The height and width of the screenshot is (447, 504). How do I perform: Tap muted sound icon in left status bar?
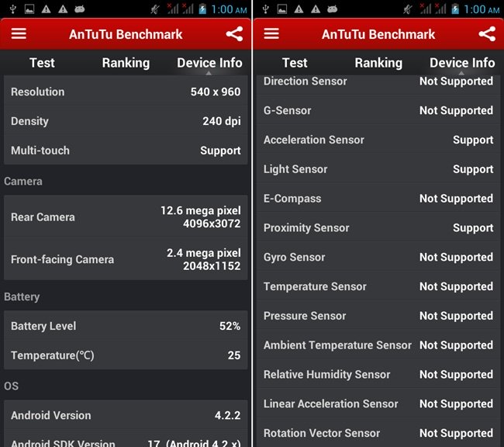[x=156, y=9]
